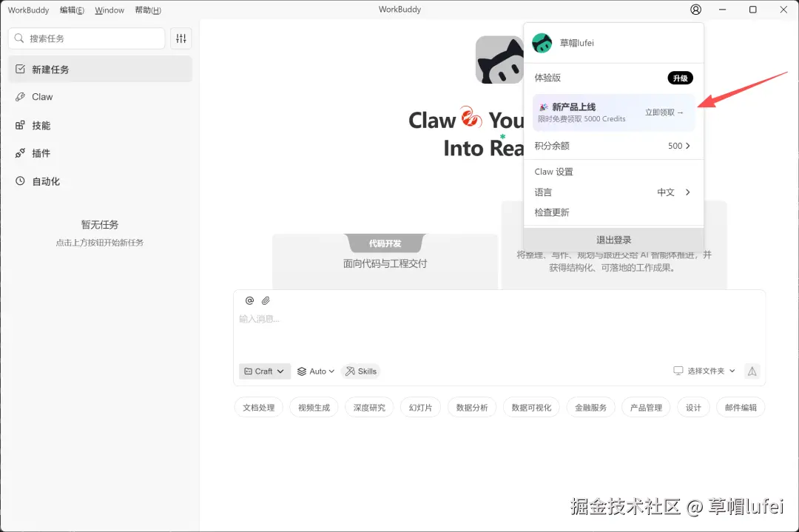Click the 暂无任务 empty state text
Screen dimensions: 799x532
(x=100, y=225)
